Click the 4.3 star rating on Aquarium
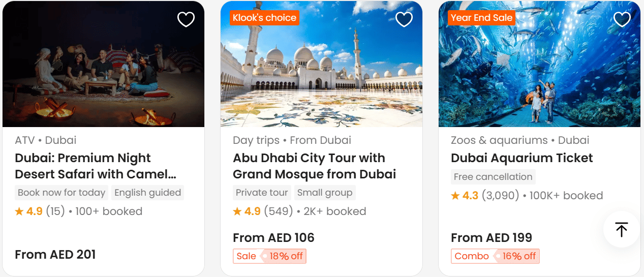 pyautogui.click(x=465, y=196)
